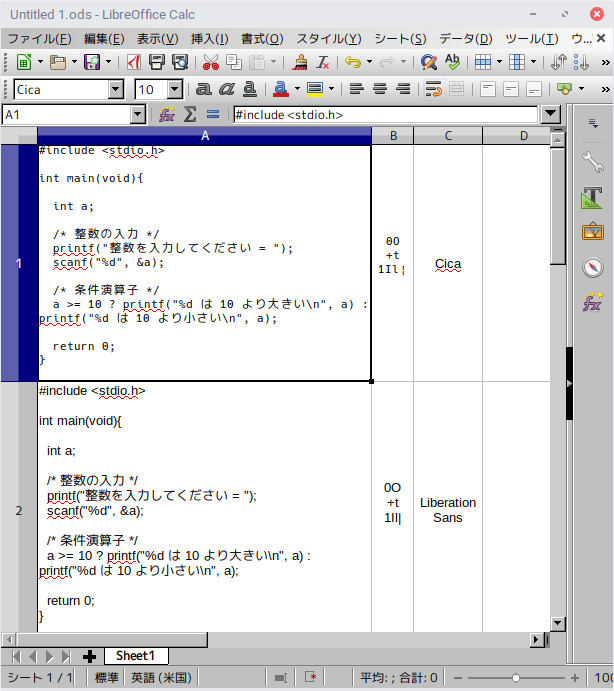Center cell text horizontally

click(380, 89)
